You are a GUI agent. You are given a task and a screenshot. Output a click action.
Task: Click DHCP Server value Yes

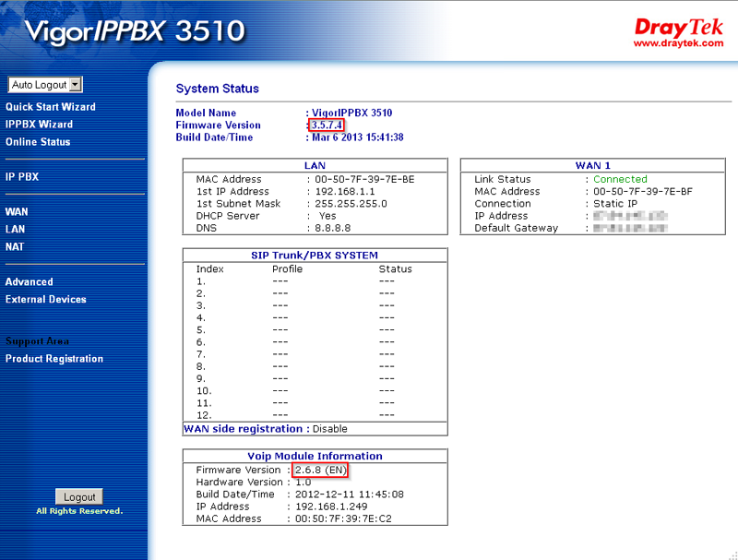pos(327,216)
